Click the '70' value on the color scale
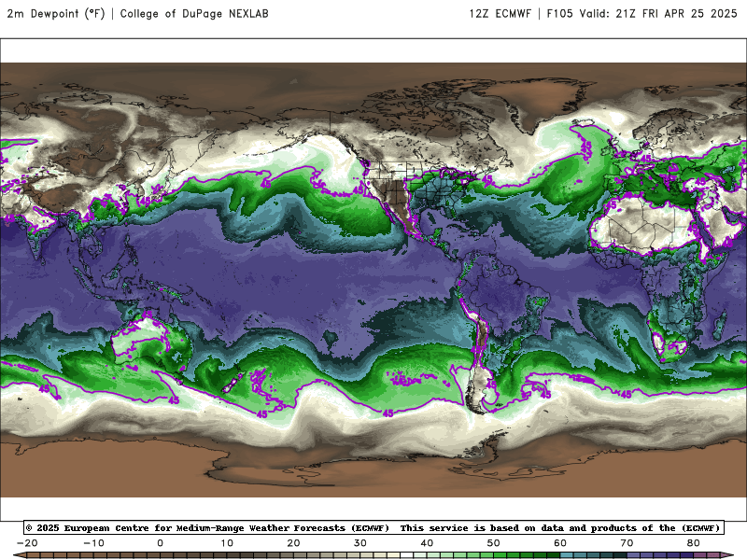The width and height of the screenshot is (747, 560). (x=627, y=543)
